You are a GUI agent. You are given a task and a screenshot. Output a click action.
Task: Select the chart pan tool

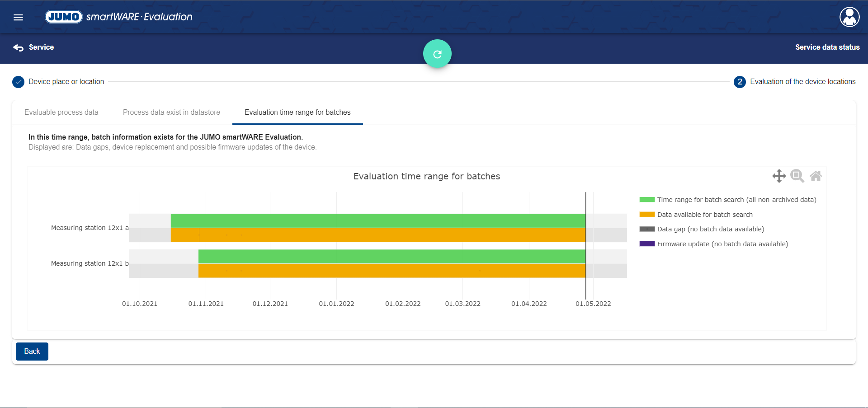click(x=778, y=176)
